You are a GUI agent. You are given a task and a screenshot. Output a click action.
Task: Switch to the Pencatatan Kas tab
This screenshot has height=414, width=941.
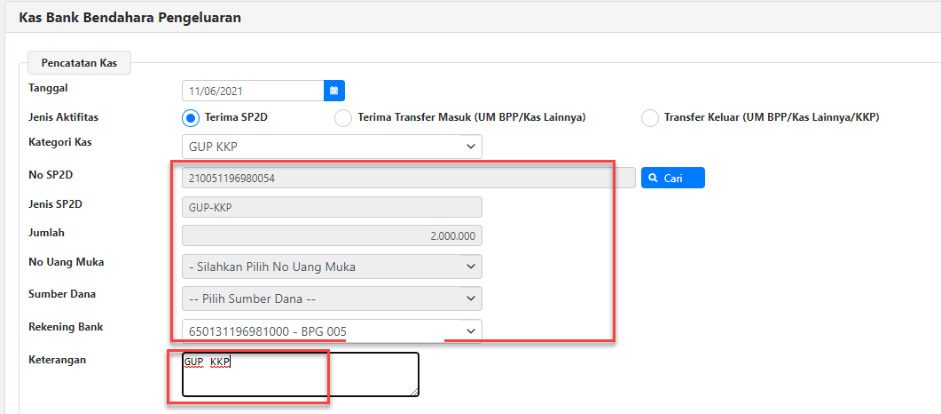click(x=79, y=63)
